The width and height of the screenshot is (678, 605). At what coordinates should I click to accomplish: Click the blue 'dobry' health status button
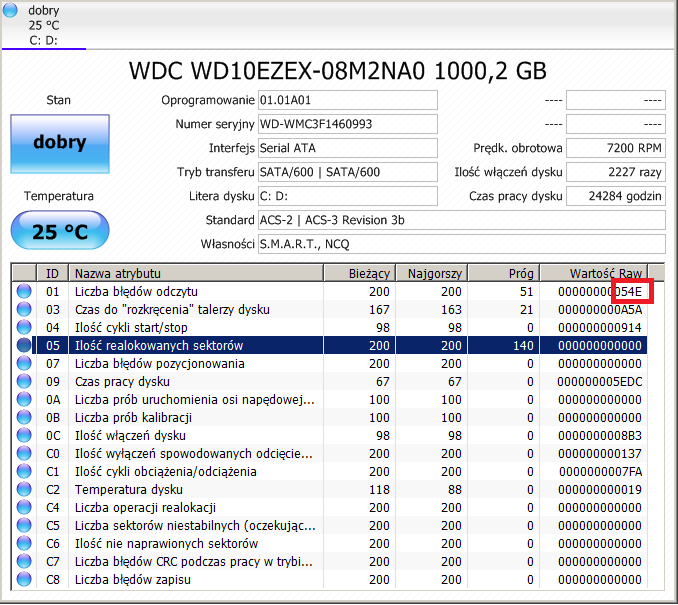[x=60, y=144]
